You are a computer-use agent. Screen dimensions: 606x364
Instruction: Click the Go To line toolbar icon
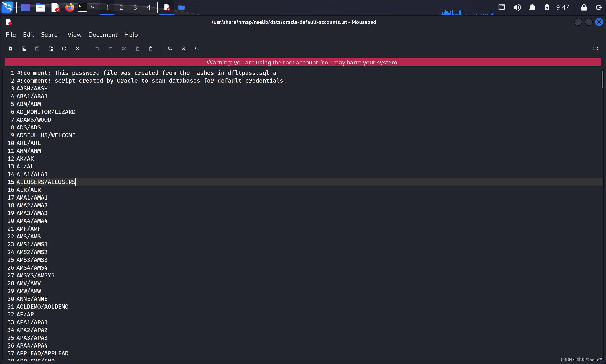(197, 48)
